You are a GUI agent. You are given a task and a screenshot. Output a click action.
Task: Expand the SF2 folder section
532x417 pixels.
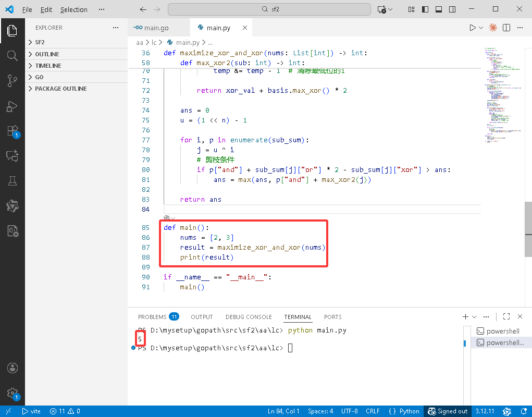click(x=77, y=42)
